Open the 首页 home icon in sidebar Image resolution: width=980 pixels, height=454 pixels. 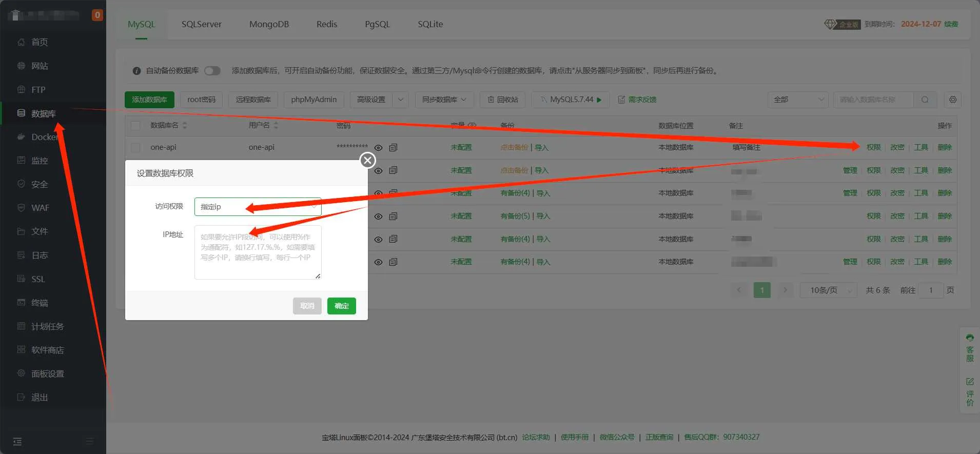click(x=21, y=42)
